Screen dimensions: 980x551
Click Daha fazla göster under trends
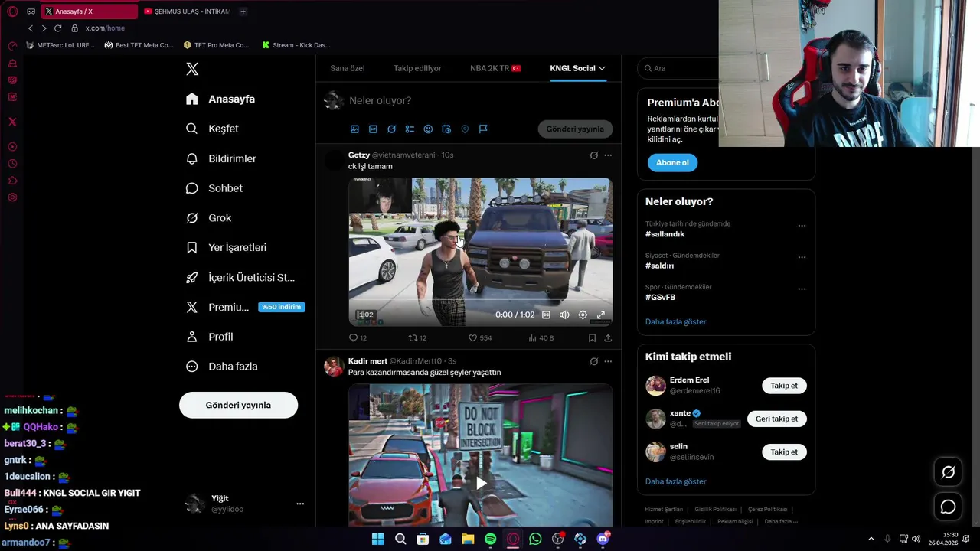pos(675,321)
